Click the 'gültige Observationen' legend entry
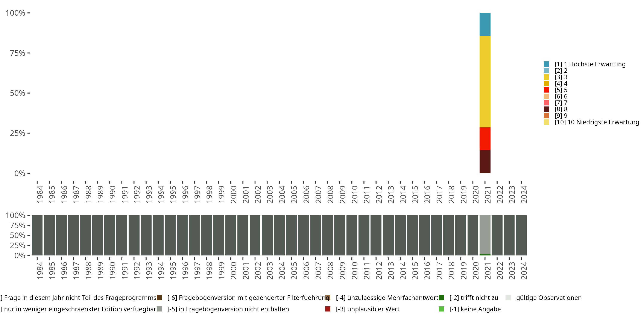 click(548, 298)
